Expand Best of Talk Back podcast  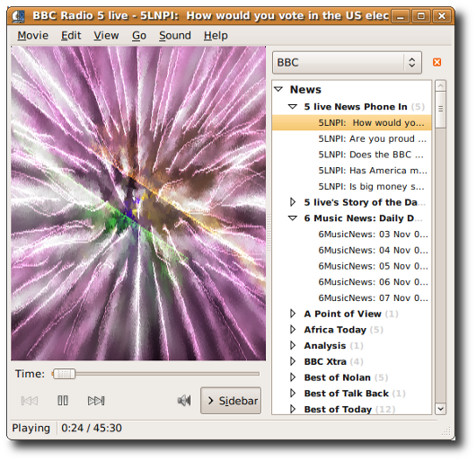coord(293,393)
